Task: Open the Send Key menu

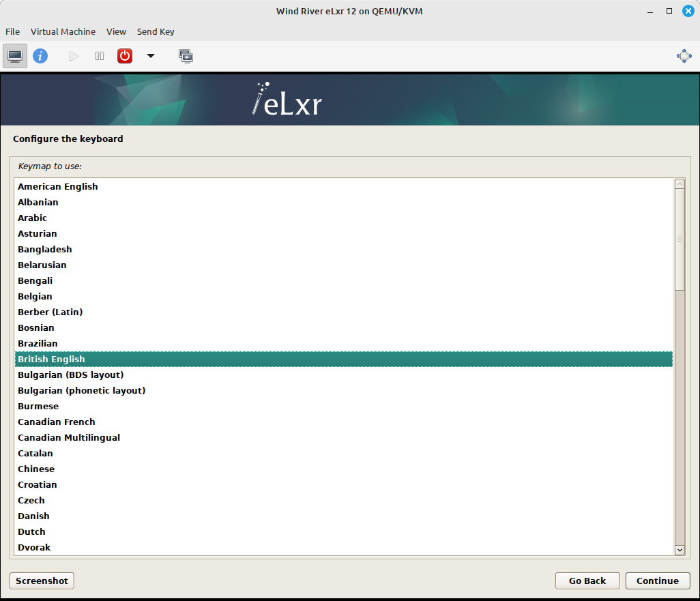Action: tap(156, 31)
